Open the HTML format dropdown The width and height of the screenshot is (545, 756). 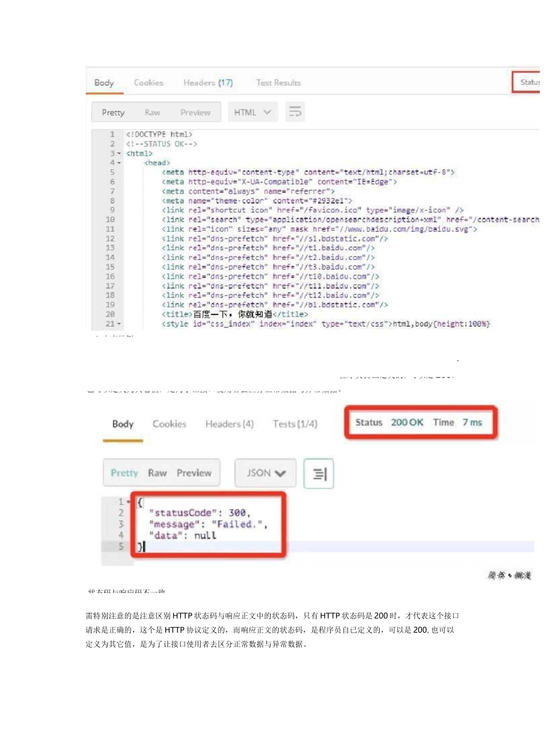pos(252,112)
